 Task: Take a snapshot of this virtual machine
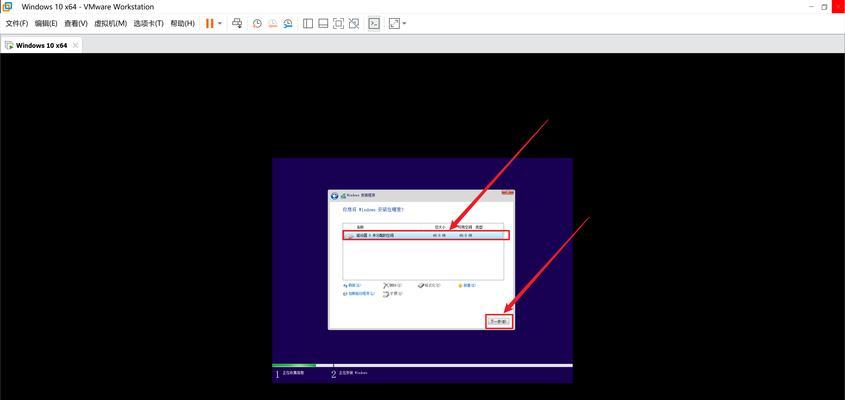[258, 24]
